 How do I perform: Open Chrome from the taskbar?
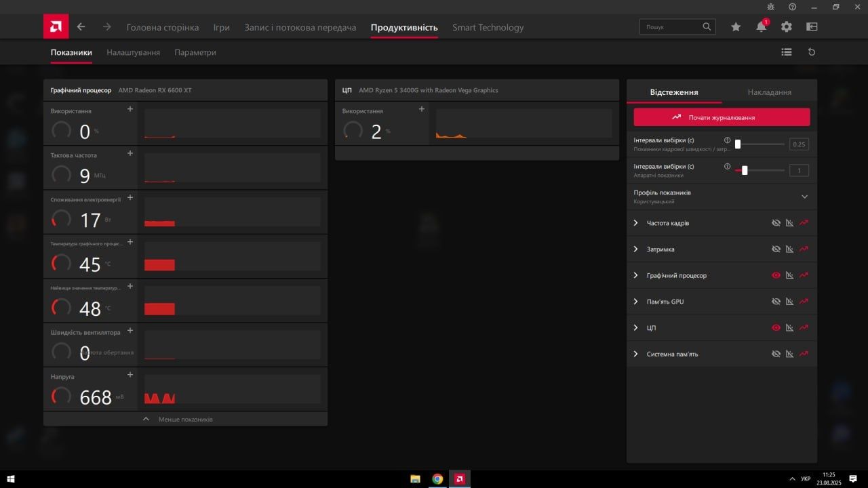[437, 479]
